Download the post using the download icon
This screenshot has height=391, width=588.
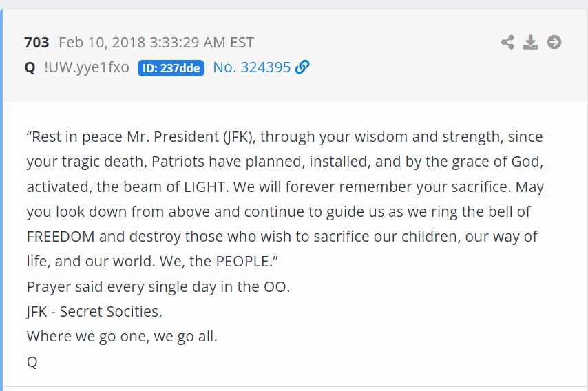[530, 42]
